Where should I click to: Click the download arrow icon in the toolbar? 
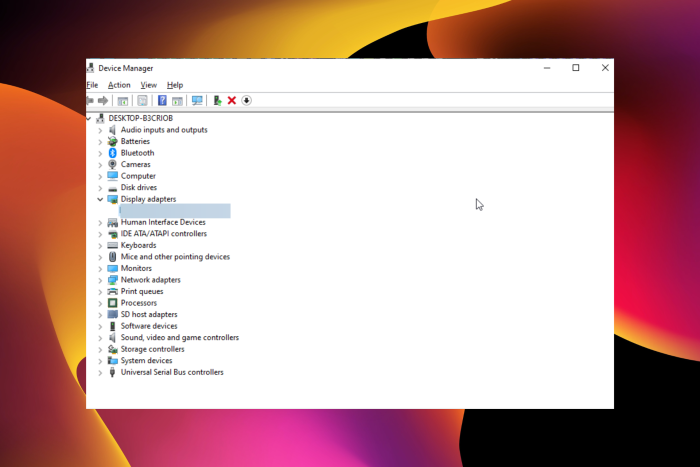246,101
